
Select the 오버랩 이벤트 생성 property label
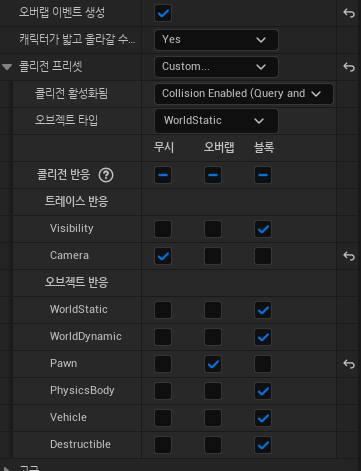pos(62,12)
